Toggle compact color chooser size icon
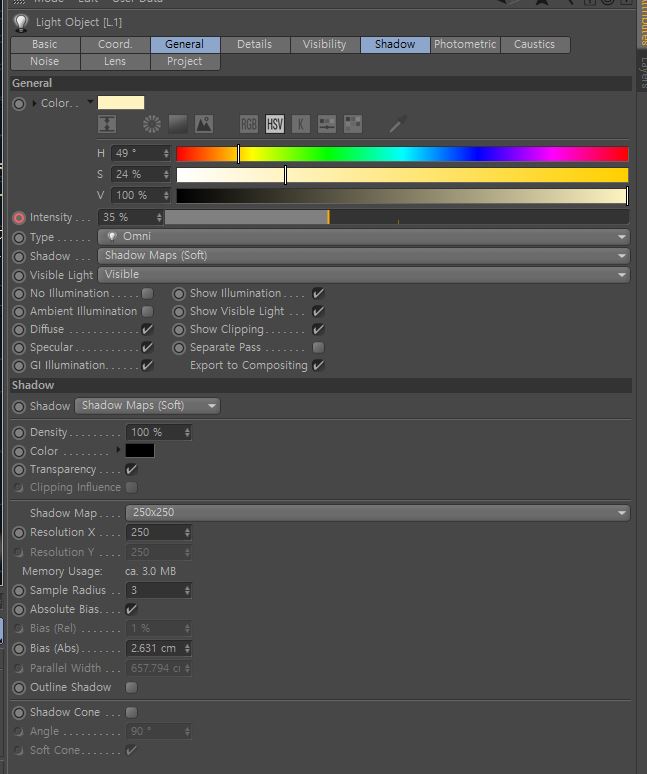This screenshot has width=647, height=774. [107, 124]
